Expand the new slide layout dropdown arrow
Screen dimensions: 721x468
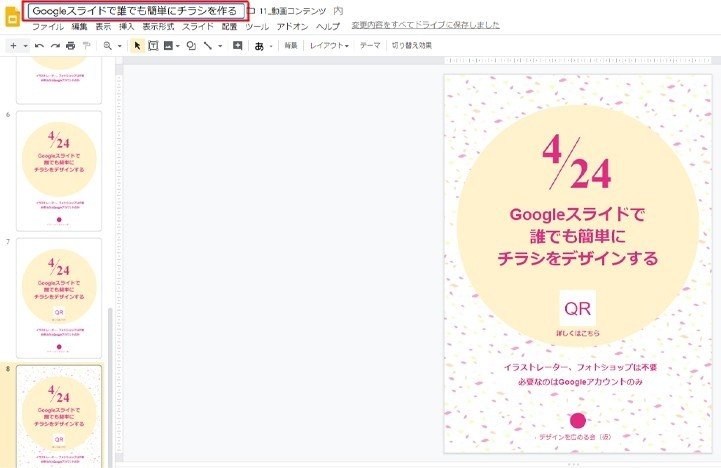tap(25, 46)
